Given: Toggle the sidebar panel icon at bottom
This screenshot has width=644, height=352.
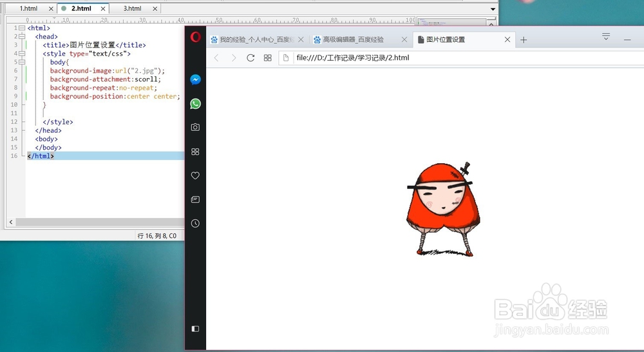Looking at the screenshot, I should tap(196, 329).
